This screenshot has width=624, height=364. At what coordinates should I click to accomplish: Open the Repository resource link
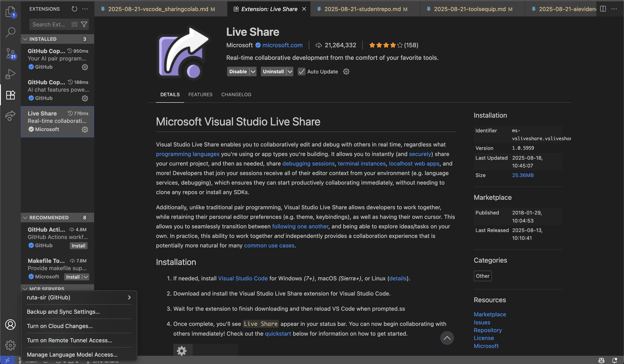click(x=487, y=330)
